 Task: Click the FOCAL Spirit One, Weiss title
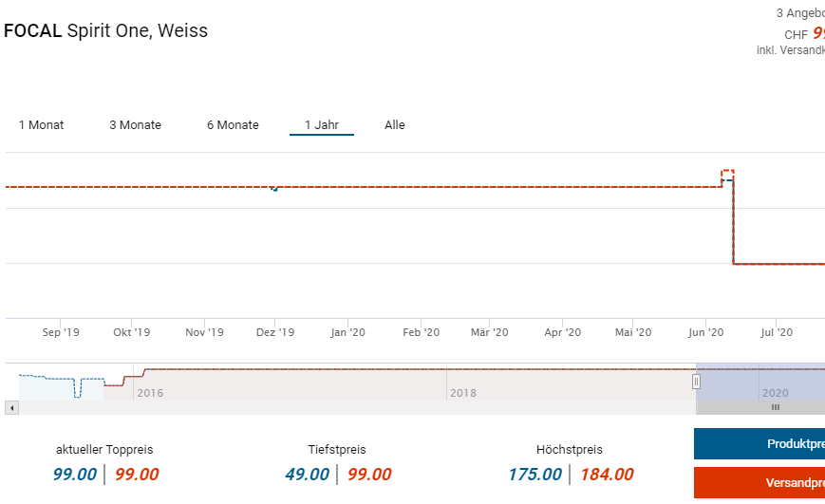pyautogui.click(x=105, y=31)
